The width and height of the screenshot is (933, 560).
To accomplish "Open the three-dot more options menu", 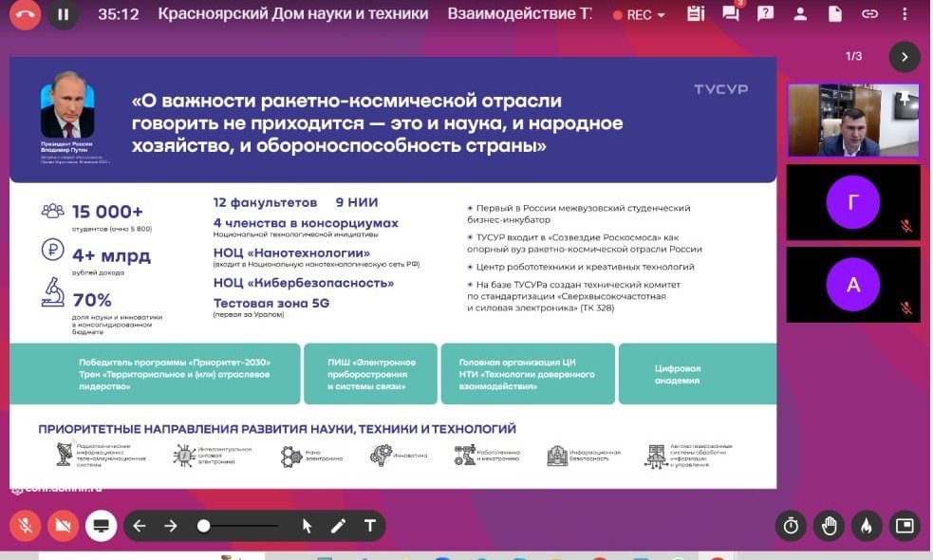I will point(905,13).
